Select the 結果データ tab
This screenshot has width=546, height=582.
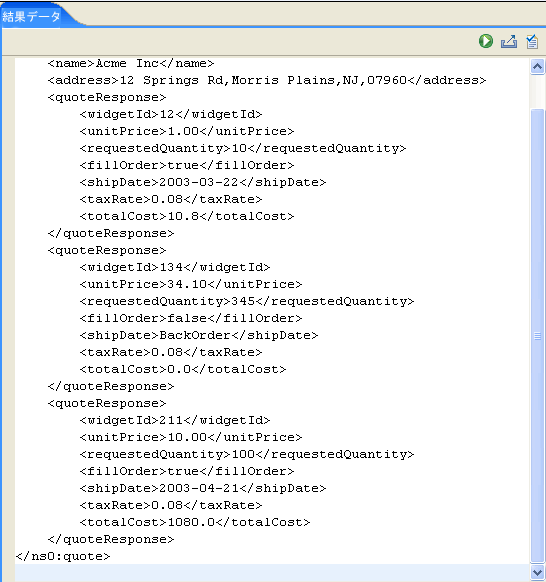[x=32, y=17]
